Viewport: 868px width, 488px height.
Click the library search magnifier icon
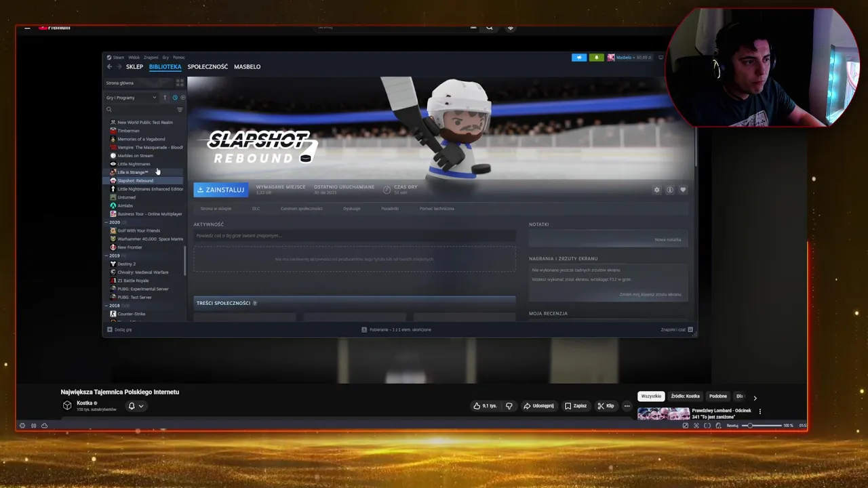[x=108, y=109]
